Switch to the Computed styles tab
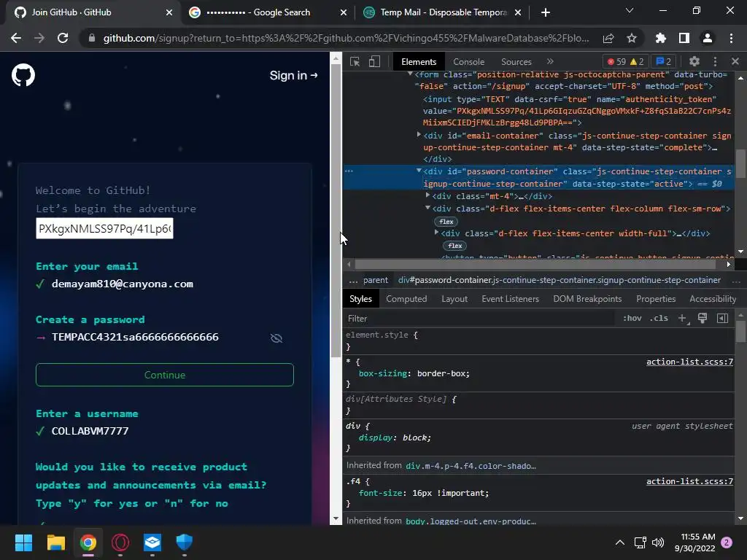The image size is (747, 560). coord(406,299)
